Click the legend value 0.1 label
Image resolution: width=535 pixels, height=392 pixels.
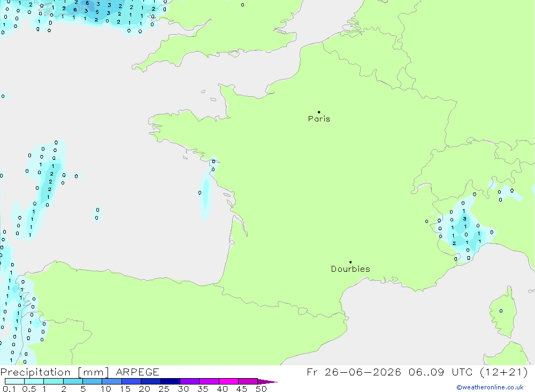coord(9,389)
